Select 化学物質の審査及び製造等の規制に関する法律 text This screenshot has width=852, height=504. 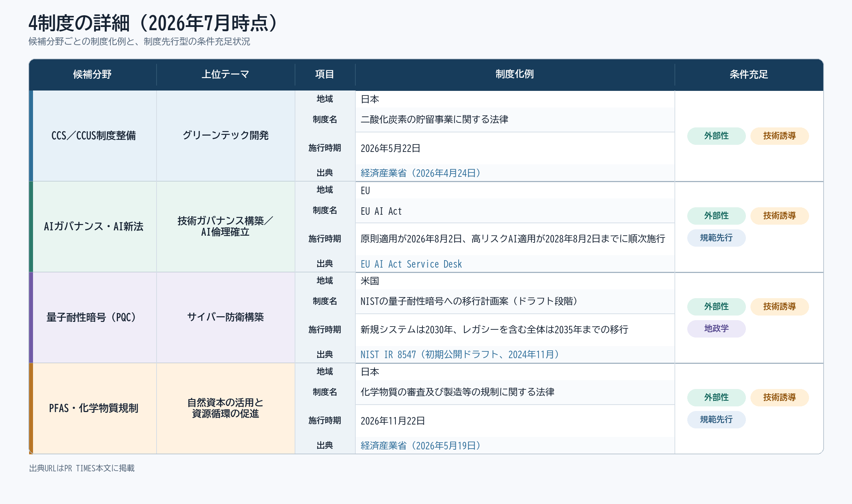coord(457,392)
